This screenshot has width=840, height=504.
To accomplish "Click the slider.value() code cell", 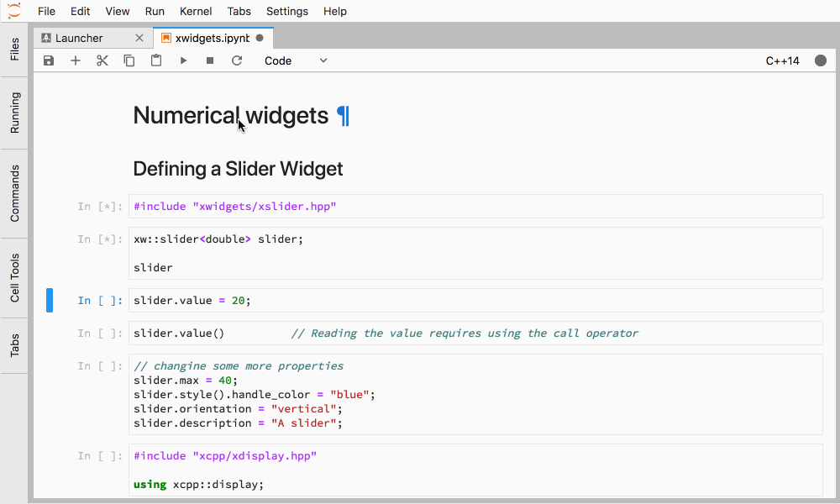I will tap(475, 333).
